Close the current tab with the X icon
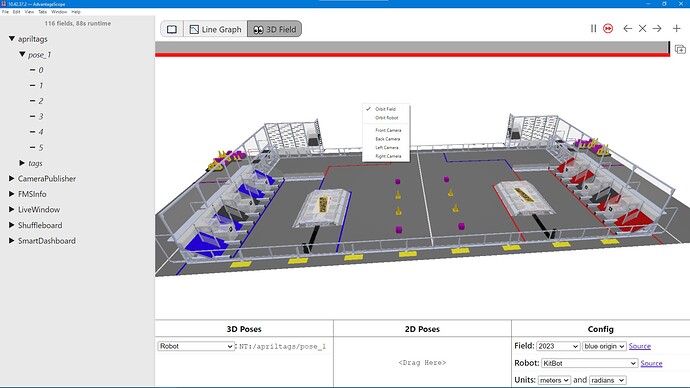This screenshot has width=690, height=388. 642,29
